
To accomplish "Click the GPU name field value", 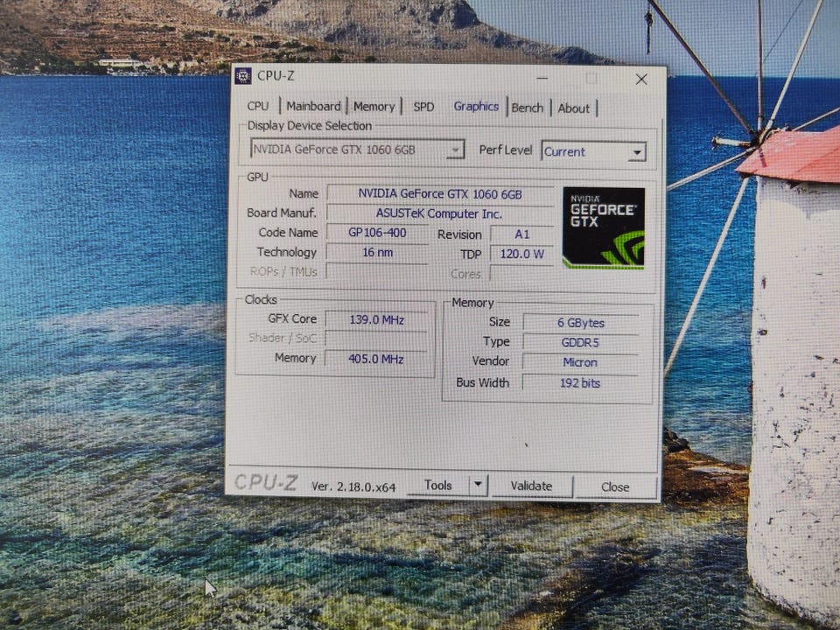I will pyautogui.click(x=440, y=194).
